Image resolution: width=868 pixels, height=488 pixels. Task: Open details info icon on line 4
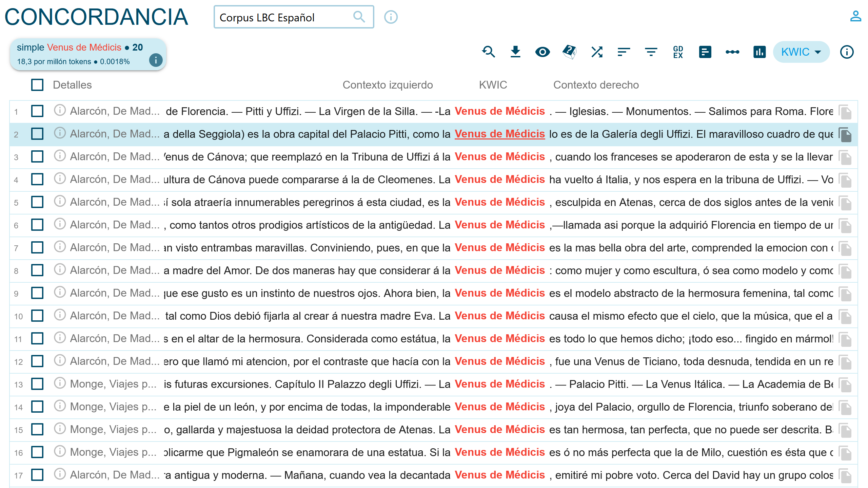coord(60,179)
